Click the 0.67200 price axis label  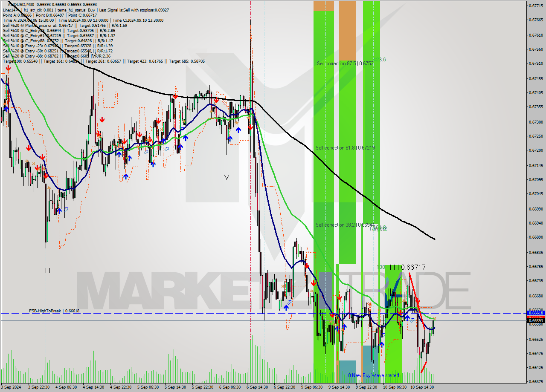pyautogui.click(x=536, y=150)
